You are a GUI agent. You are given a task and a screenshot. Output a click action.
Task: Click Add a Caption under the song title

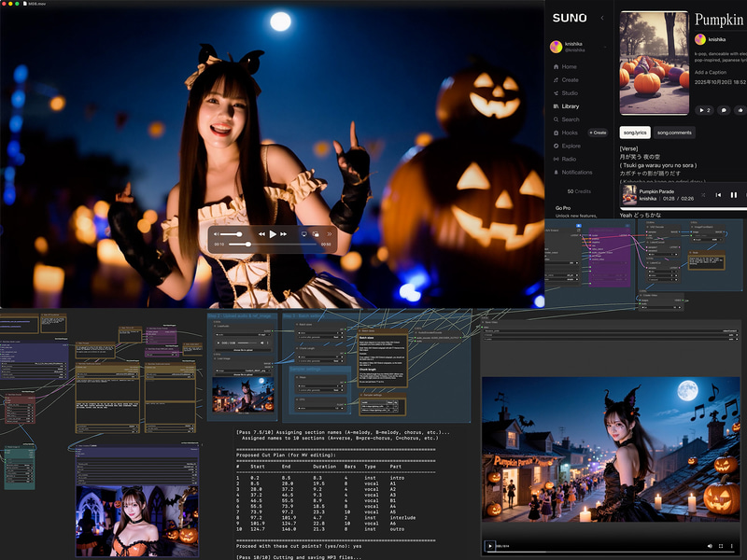point(712,72)
